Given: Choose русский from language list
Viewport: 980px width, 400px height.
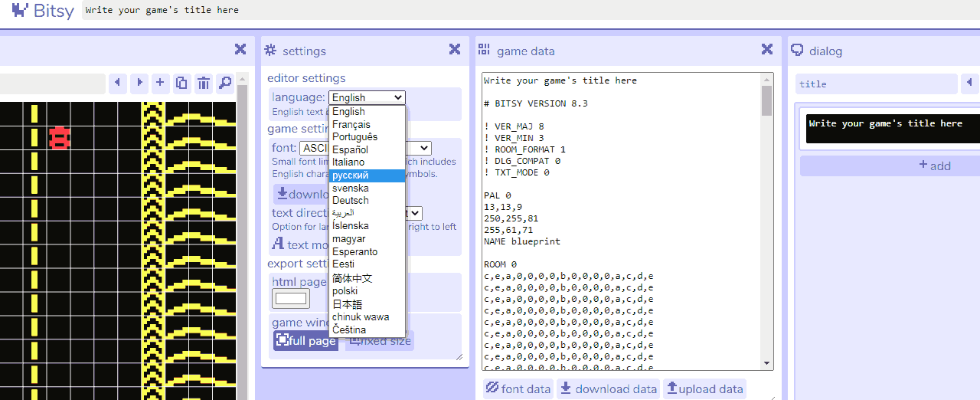Looking at the screenshot, I should click(367, 175).
